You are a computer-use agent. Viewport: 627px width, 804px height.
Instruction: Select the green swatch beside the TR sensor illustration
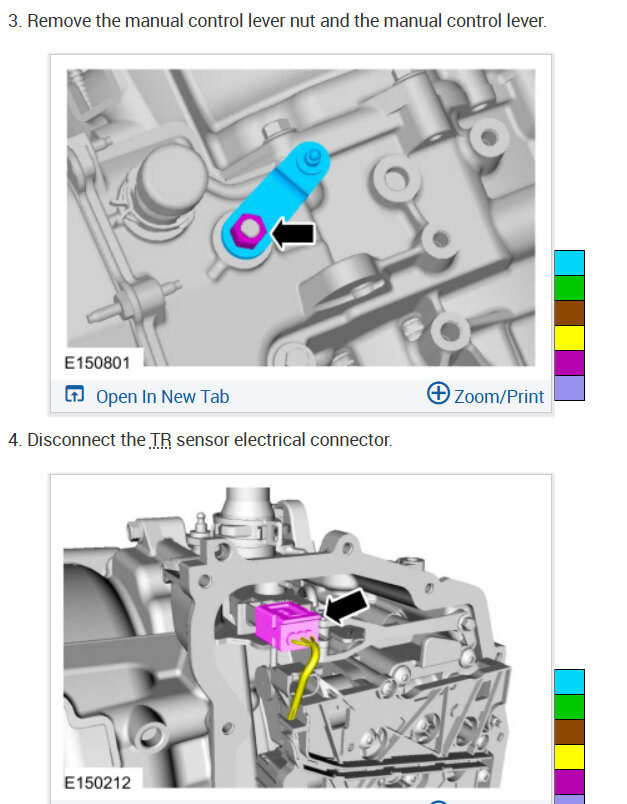569,707
